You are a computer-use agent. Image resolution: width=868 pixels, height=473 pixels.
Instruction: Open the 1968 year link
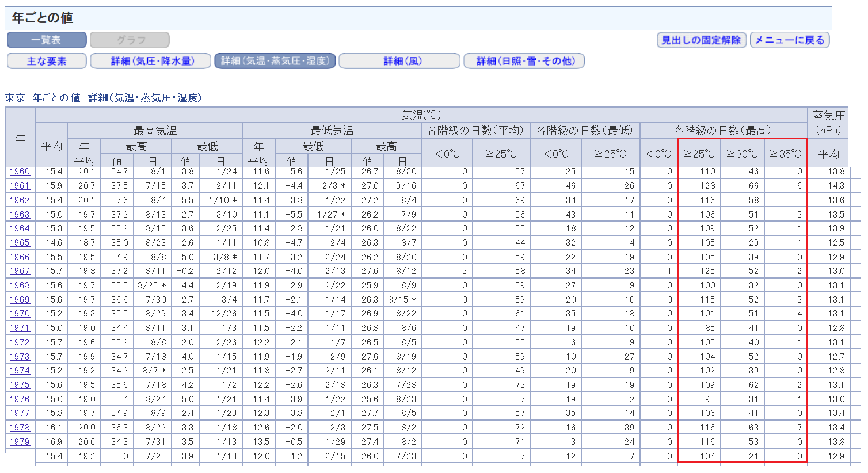20,285
